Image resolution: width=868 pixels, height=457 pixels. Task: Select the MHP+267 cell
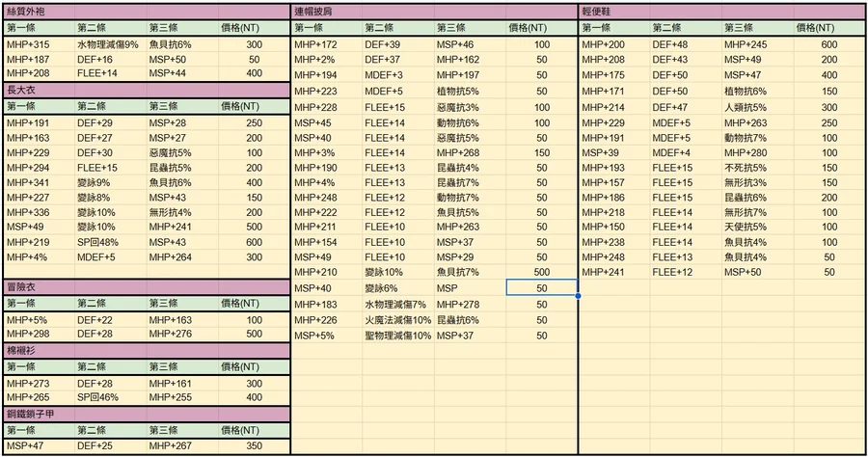click(182, 446)
